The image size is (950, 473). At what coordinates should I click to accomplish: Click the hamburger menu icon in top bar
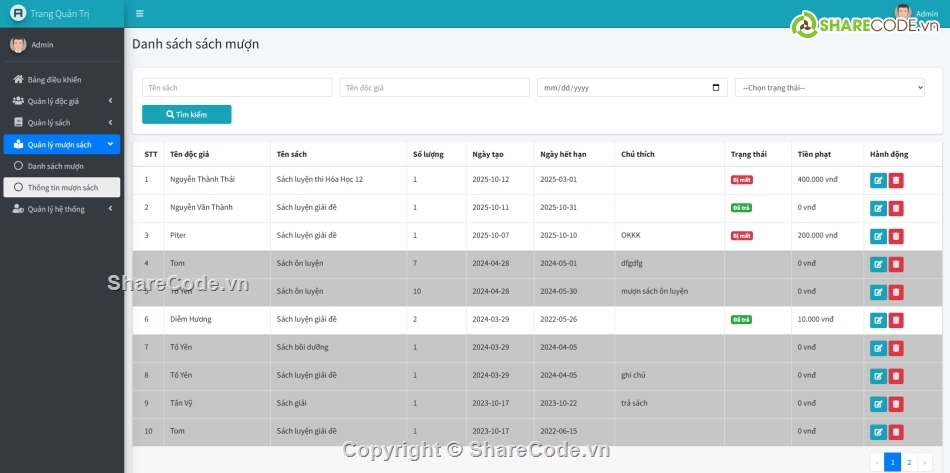[x=139, y=14]
